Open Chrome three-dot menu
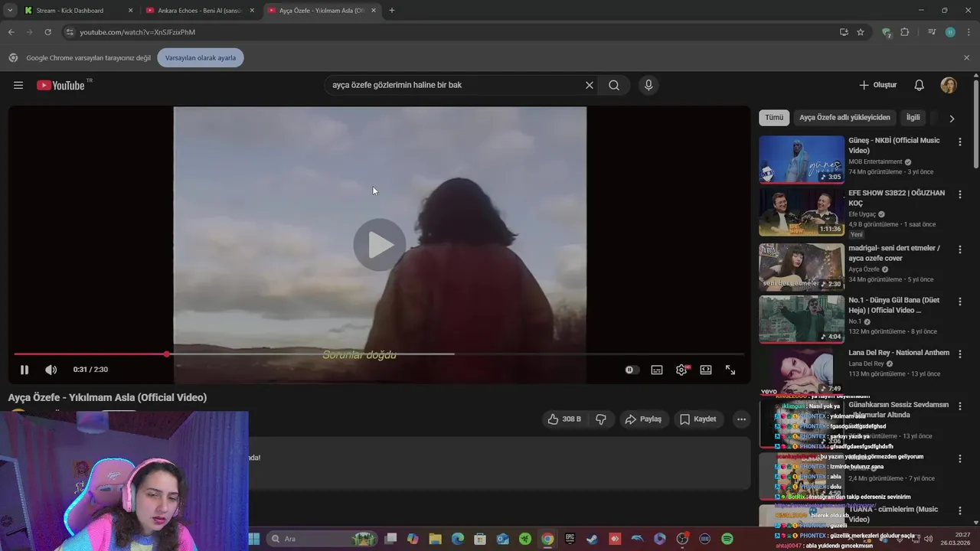The image size is (980, 551). coord(967,32)
